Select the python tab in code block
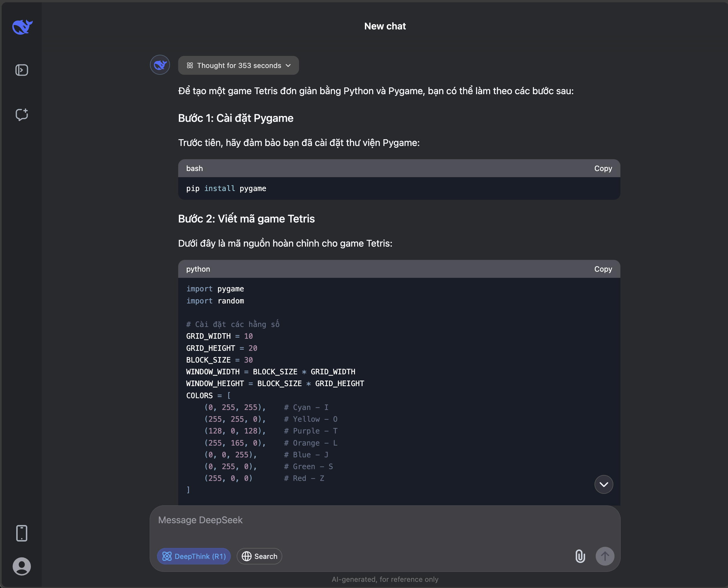This screenshot has height=588, width=728. pyautogui.click(x=198, y=269)
